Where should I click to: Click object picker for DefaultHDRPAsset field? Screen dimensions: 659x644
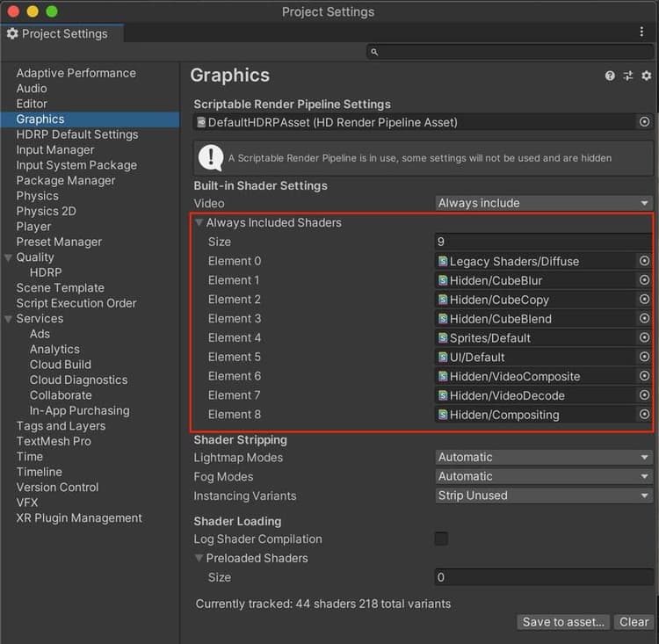pos(644,122)
